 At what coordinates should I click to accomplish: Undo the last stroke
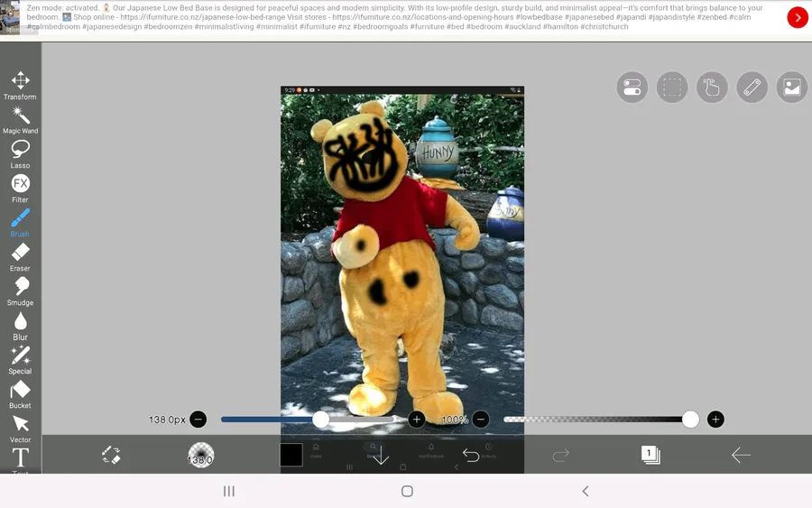click(470, 455)
